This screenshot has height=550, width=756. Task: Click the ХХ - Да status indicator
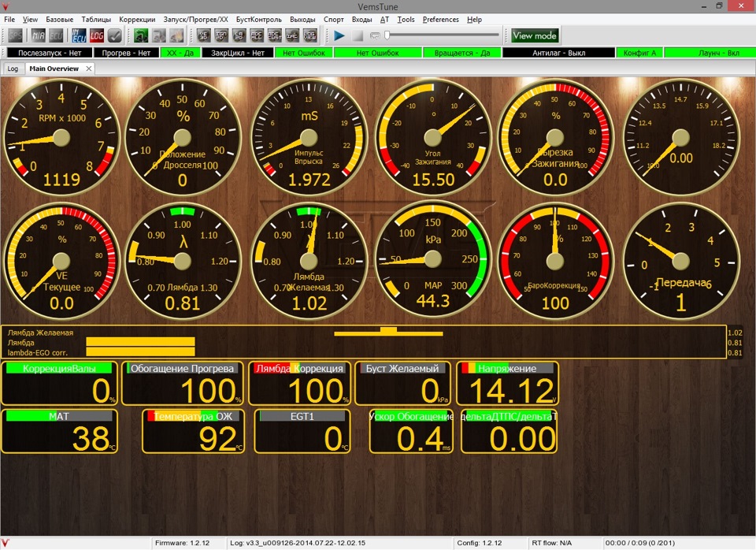point(180,53)
